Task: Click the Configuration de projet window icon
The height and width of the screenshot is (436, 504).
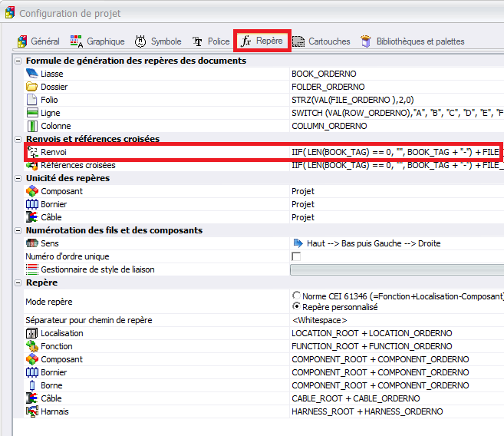Action: pyautogui.click(x=10, y=13)
